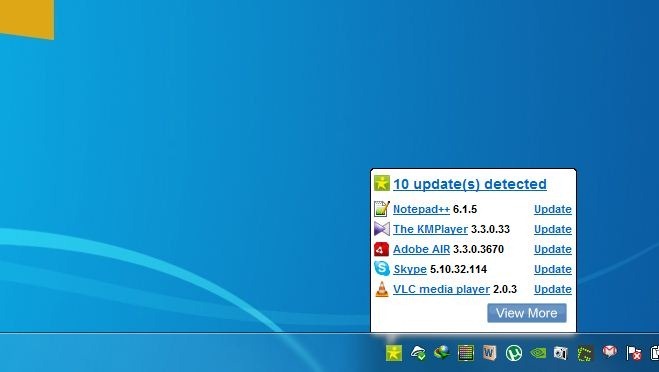Open the cloud sync tray icon with green check
Screen dimensions: 659x372
click(x=418, y=353)
